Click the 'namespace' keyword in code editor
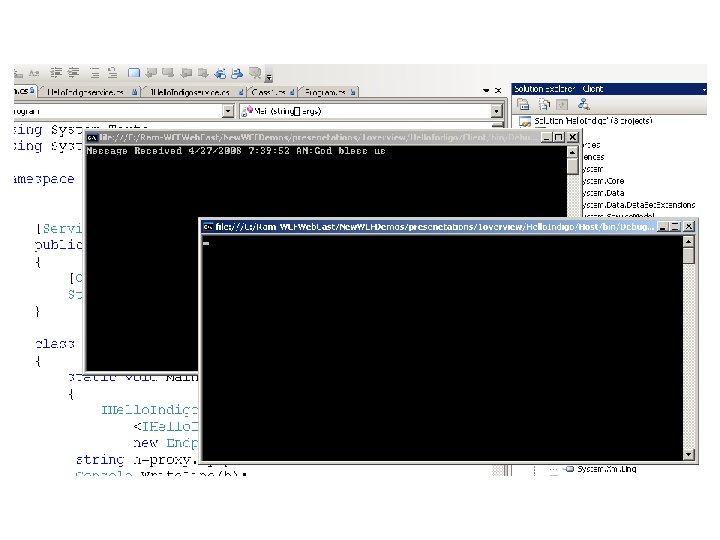Screen dimensions: 720x540 point(44,179)
